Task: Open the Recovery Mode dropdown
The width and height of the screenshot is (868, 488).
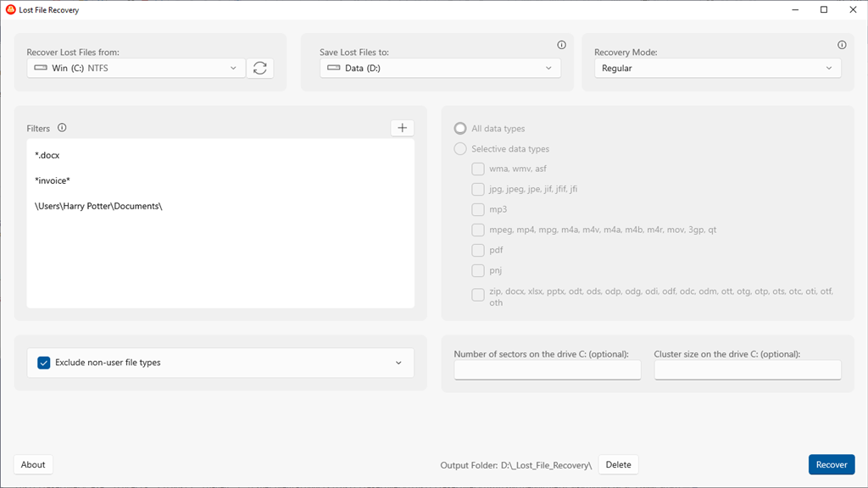Action: pos(717,68)
